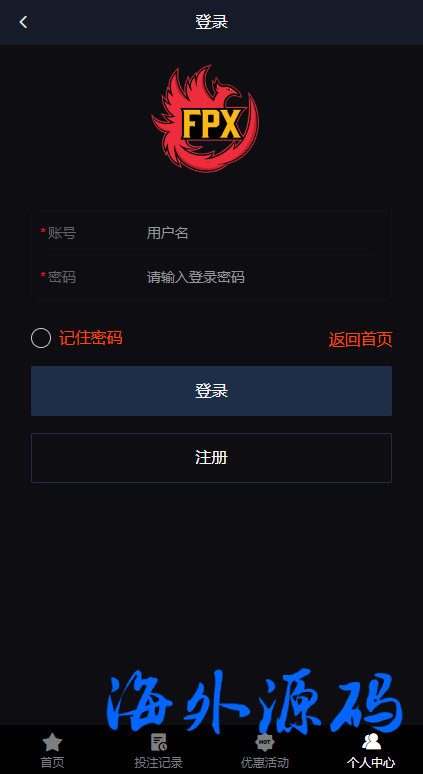Click the FPX phoenix logo
The height and width of the screenshot is (774, 423).
click(205, 118)
